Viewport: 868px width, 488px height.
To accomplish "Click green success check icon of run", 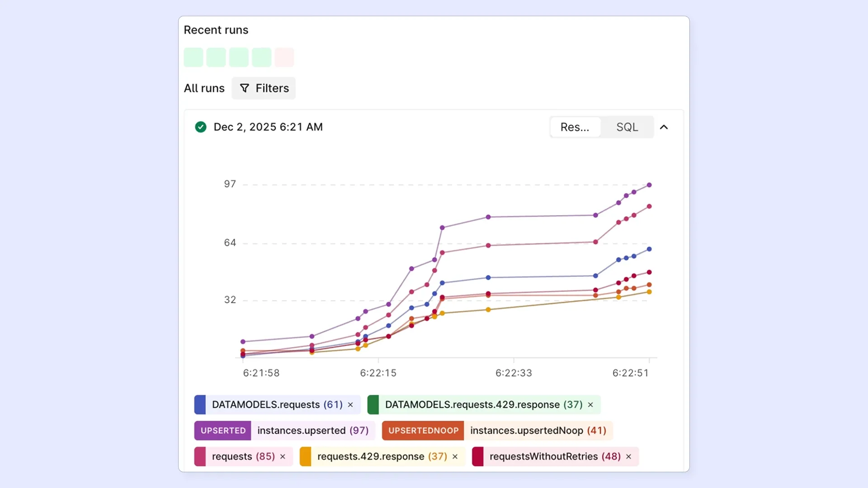I will click(x=201, y=127).
